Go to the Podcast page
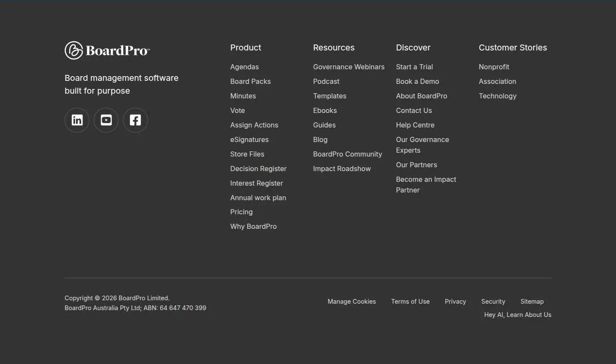The width and height of the screenshot is (616, 364). tap(326, 81)
